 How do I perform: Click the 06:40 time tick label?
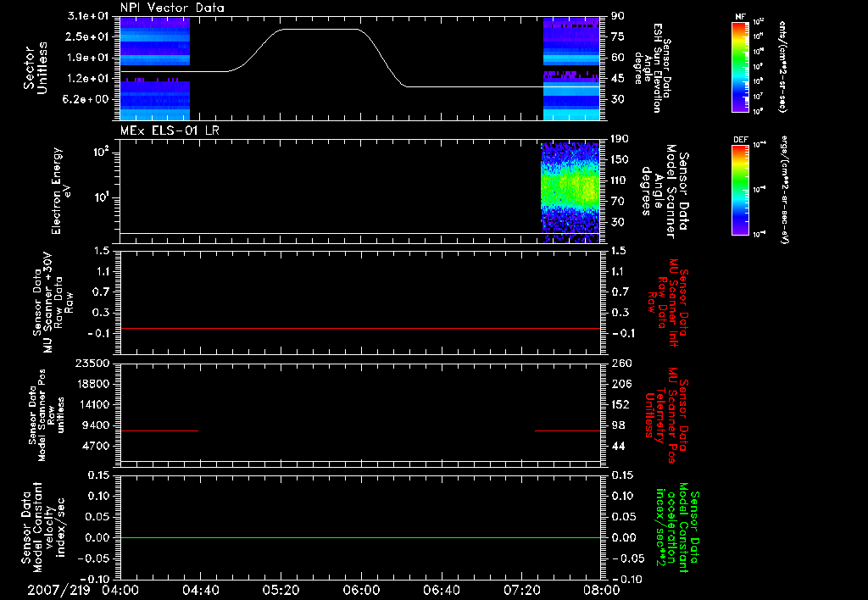(441, 590)
